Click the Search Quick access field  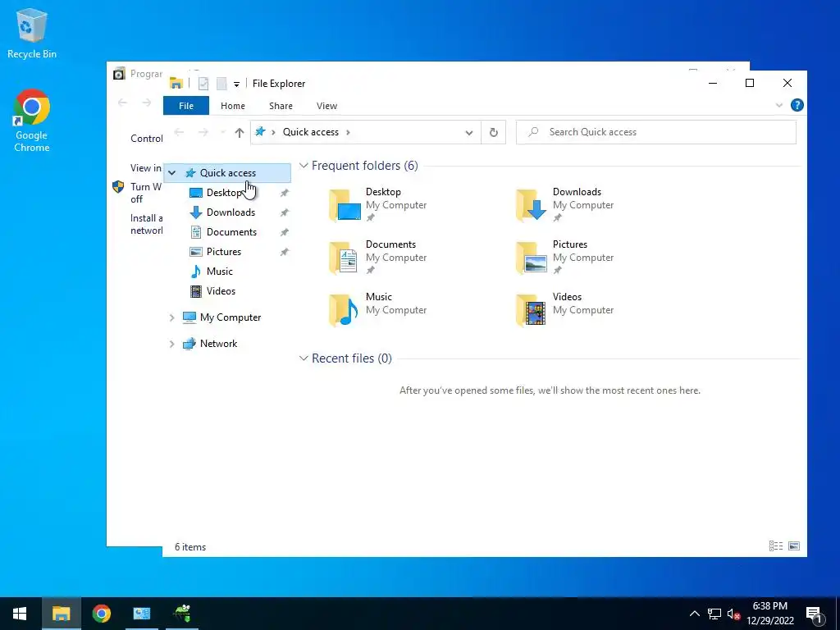tap(655, 132)
